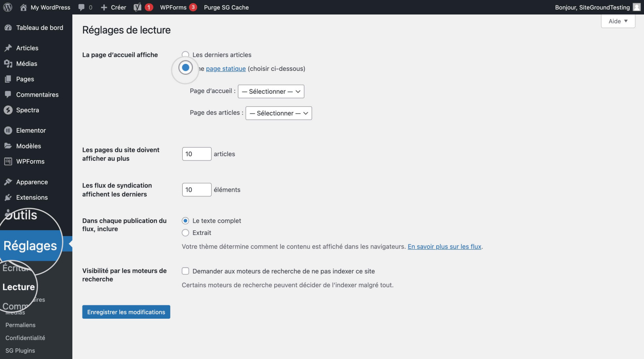Click the Apparence brush icon
This screenshot has width=644, height=359.
[8, 182]
